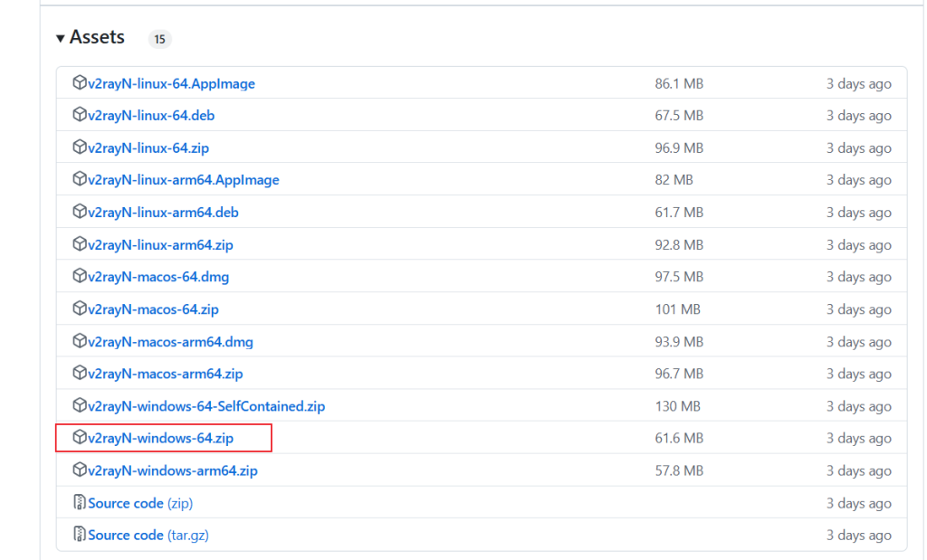Click package icon beside v2rayN-linux-arm64.AppImage
Image resolution: width=927 pixels, height=560 pixels.
point(80,180)
